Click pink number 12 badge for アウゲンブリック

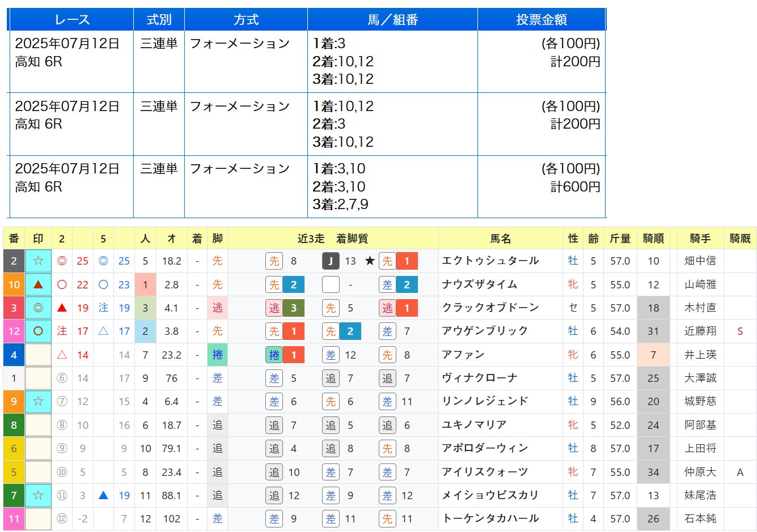tap(14, 331)
